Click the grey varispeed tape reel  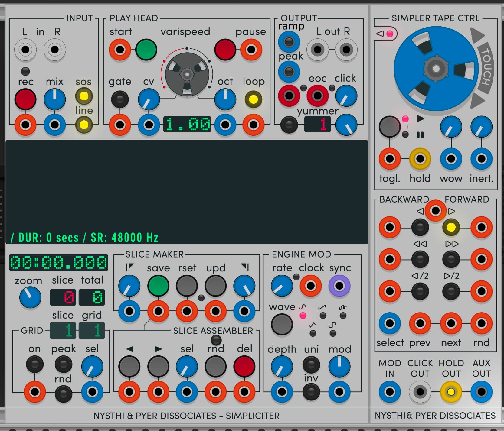click(187, 74)
